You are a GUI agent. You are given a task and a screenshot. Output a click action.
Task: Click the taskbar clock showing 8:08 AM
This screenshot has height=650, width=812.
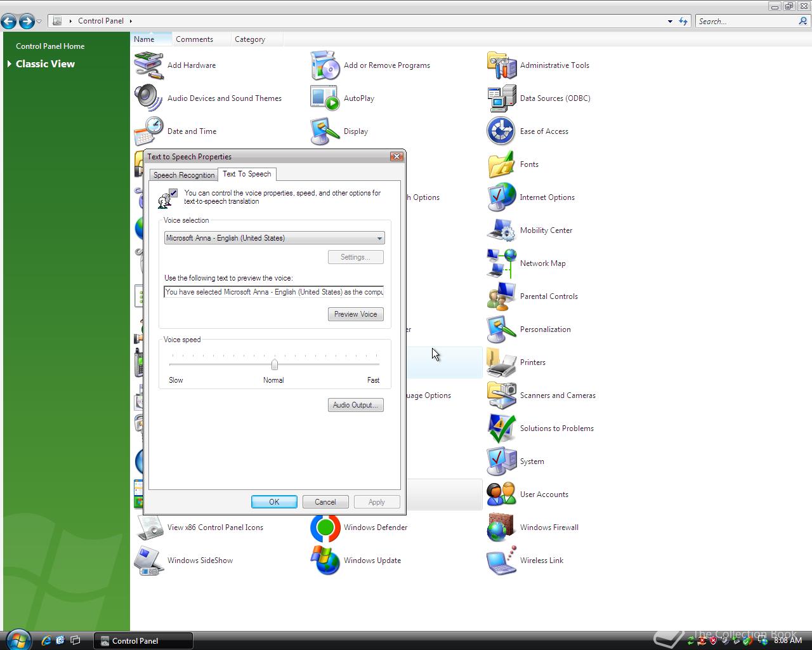[788, 640]
